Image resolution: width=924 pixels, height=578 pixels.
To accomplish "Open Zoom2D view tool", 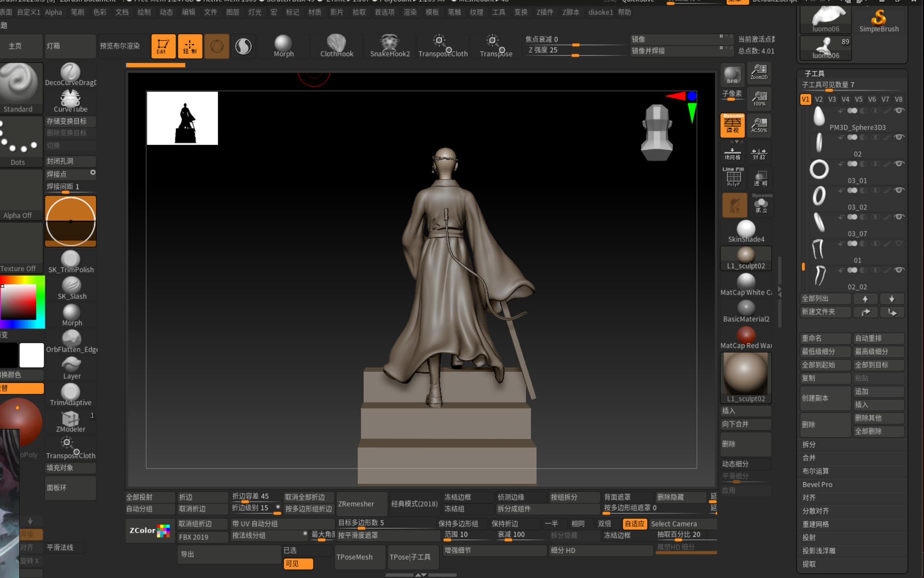I will coord(759,72).
